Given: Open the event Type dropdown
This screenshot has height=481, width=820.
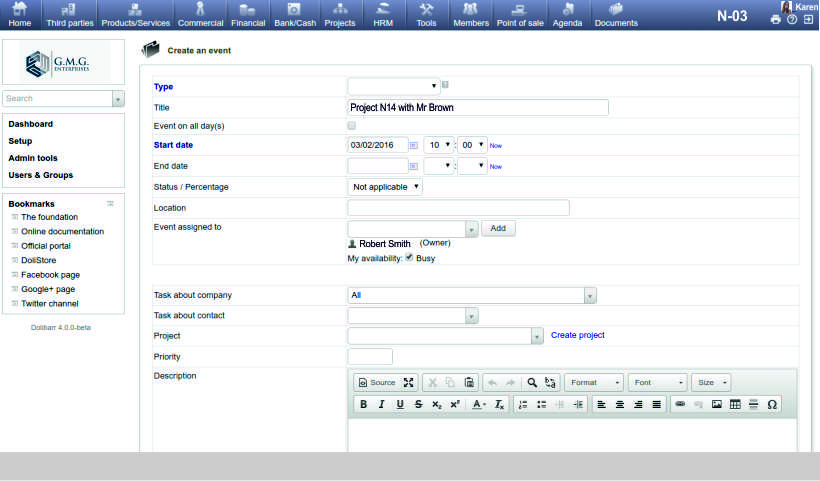Looking at the screenshot, I should [x=393, y=86].
